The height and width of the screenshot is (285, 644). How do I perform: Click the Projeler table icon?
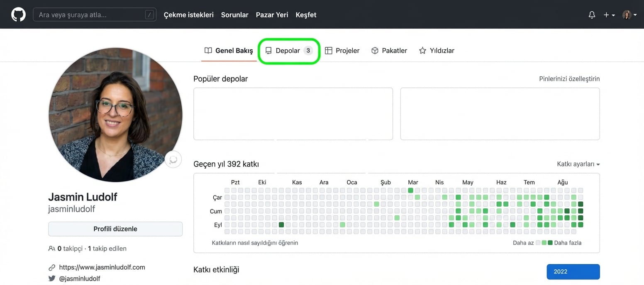(x=329, y=50)
